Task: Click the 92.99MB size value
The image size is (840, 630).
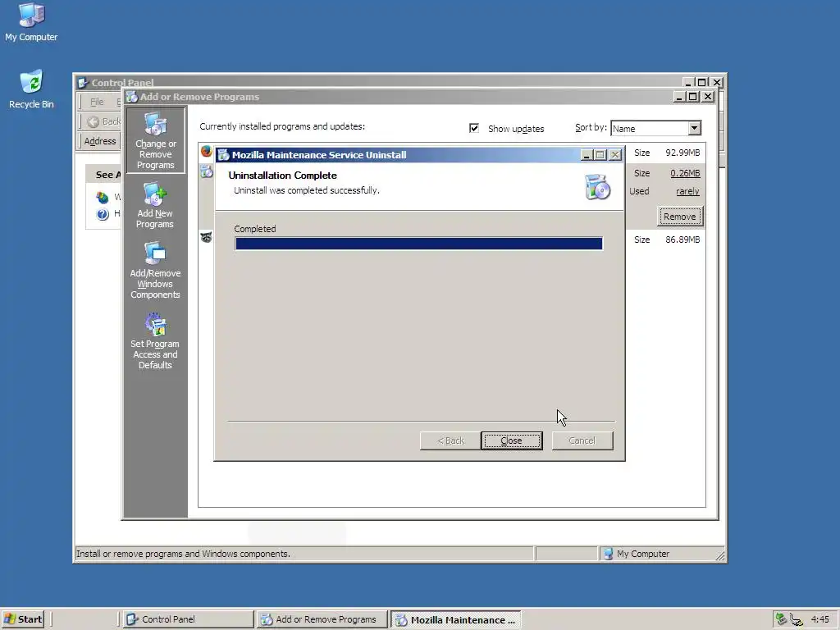Action: click(682, 153)
